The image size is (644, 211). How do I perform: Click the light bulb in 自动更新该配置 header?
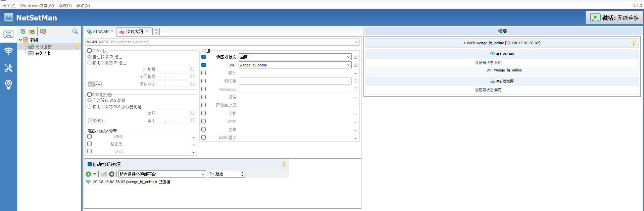tap(284, 164)
